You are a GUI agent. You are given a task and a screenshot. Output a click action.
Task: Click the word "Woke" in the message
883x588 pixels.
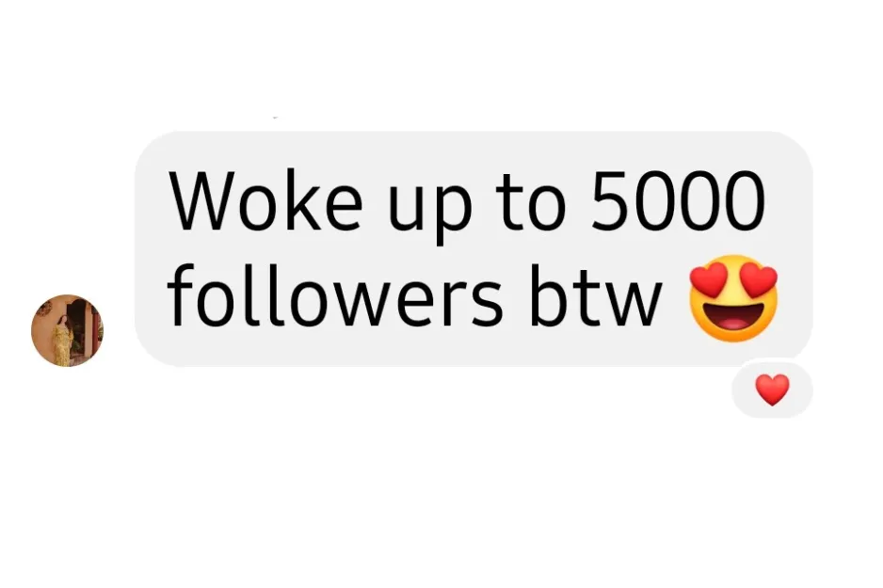coord(265,201)
